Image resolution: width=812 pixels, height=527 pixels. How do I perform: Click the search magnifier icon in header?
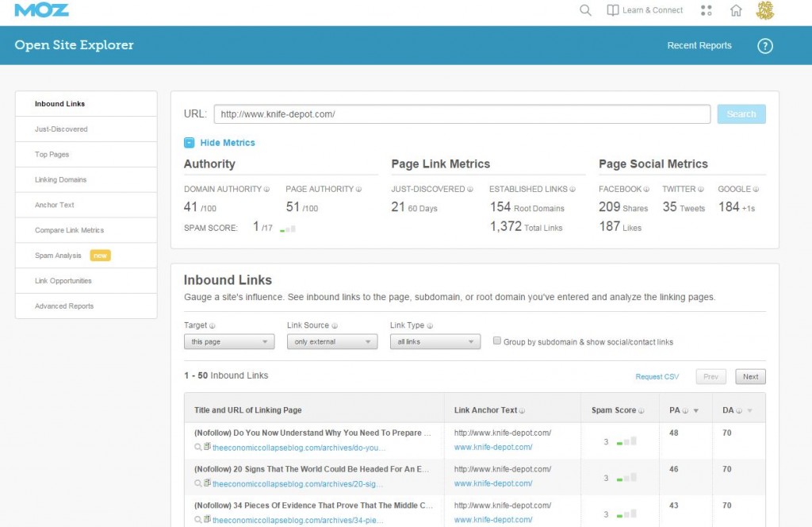click(x=585, y=10)
